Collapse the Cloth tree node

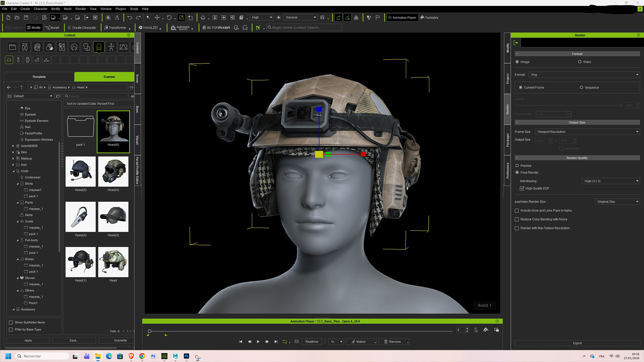click(14, 171)
